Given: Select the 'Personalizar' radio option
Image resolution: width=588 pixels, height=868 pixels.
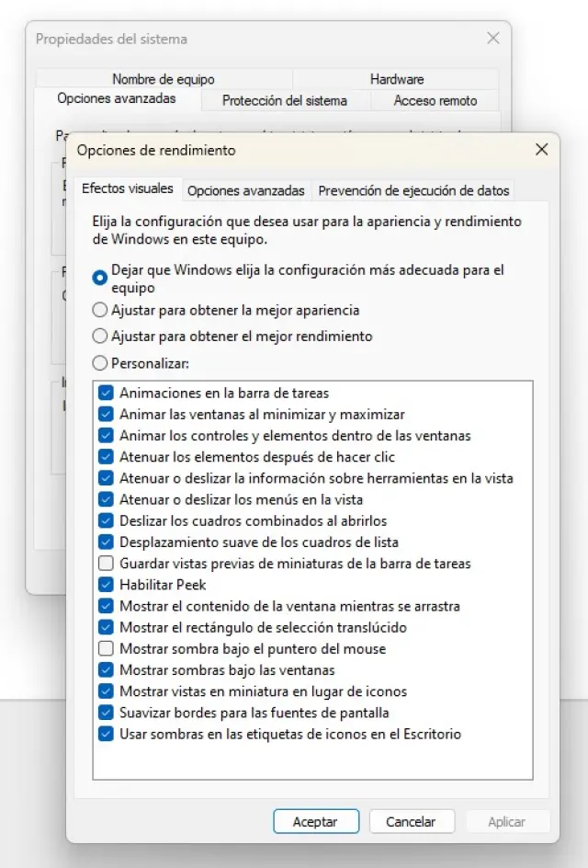Looking at the screenshot, I should coord(100,363).
